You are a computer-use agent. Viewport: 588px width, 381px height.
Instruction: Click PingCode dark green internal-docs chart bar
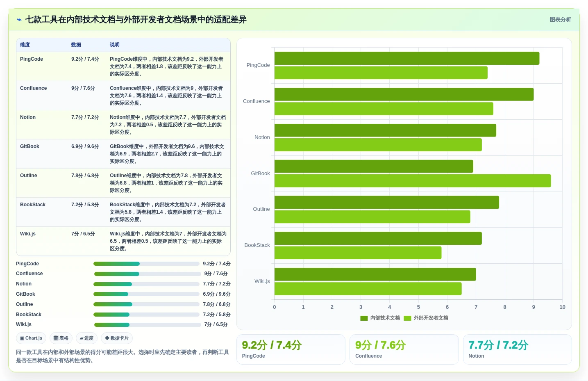coord(407,58)
